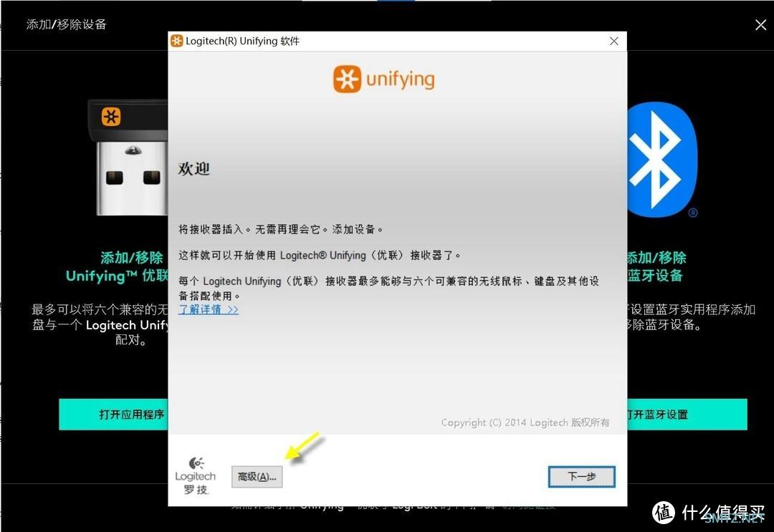This screenshot has height=532, width=774.
Task: Click the Copyright (C) 2014 Logitech text
Action: coord(525,422)
